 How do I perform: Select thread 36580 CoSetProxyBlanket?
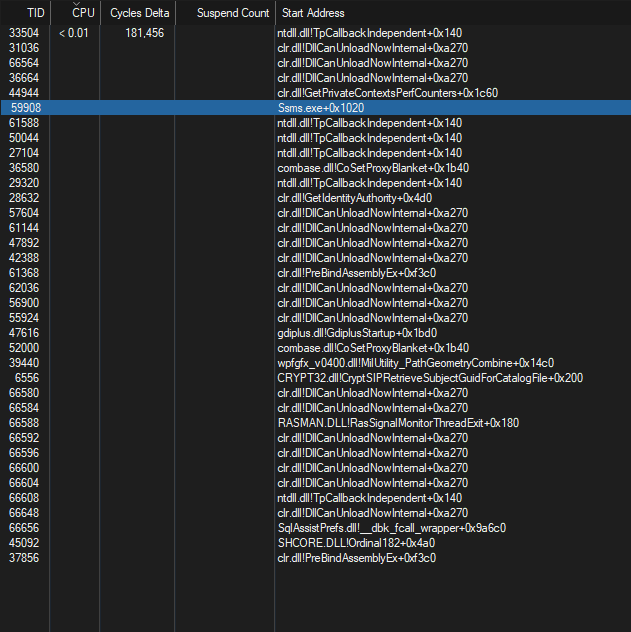pos(316,168)
